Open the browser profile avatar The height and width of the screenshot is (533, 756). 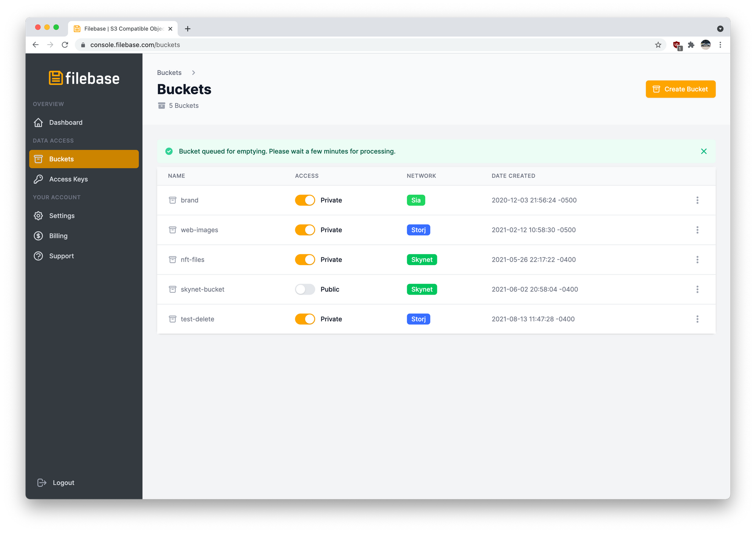tap(705, 45)
